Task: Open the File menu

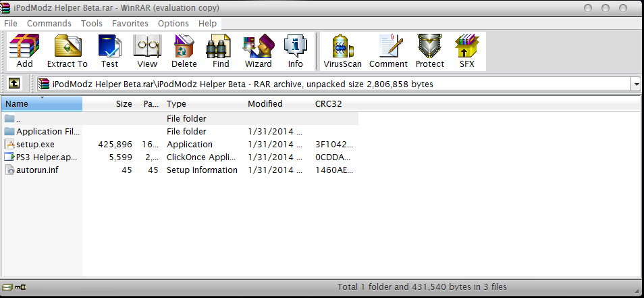Action: point(11,24)
